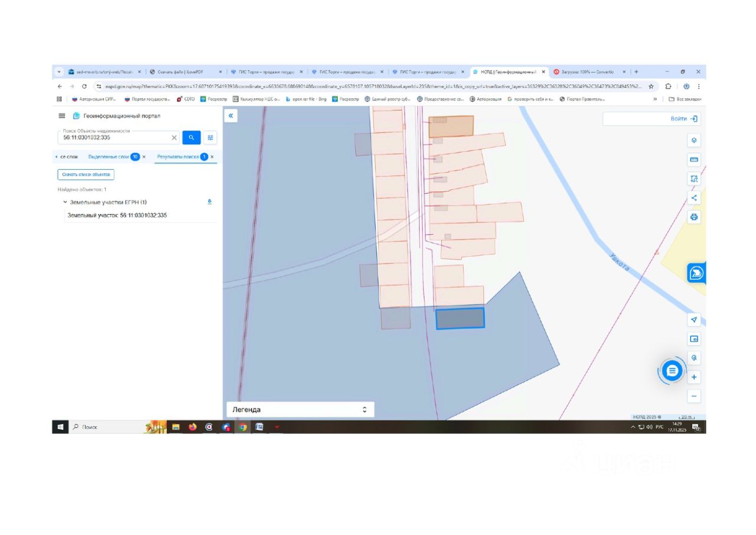
Task: Activate the area selection tool
Action: coord(694,179)
